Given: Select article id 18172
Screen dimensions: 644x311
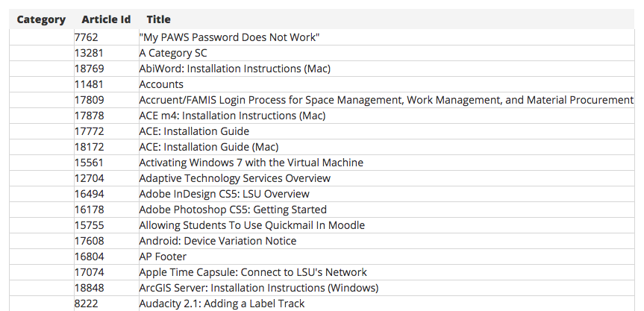Looking at the screenshot, I should (89, 147).
